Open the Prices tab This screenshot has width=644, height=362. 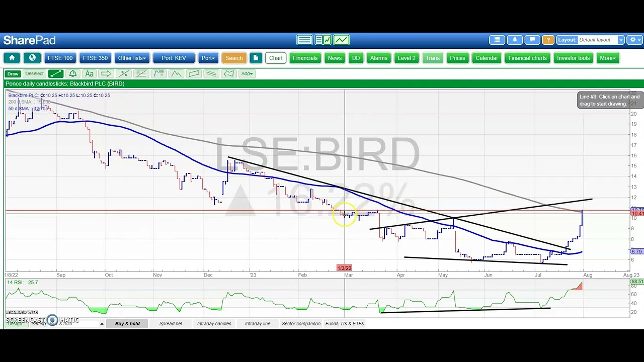(x=457, y=58)
